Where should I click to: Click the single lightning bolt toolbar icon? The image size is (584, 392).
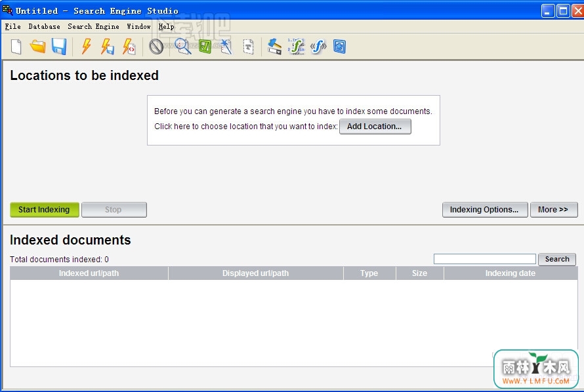pyautogui.click(x=87, y=47)
